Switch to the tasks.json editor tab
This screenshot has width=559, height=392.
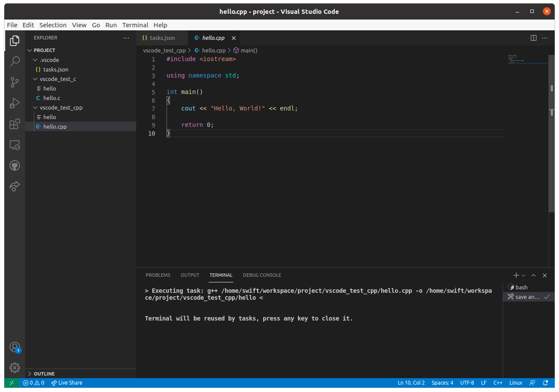[x=162, y=38]
